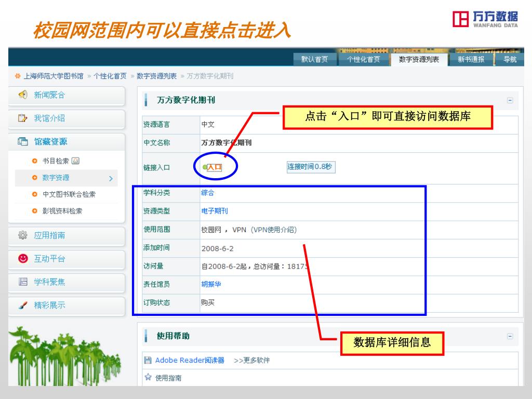Open the 综合 subject category link
The height and width of the screenshot is (399, 532).
point(208,193)
